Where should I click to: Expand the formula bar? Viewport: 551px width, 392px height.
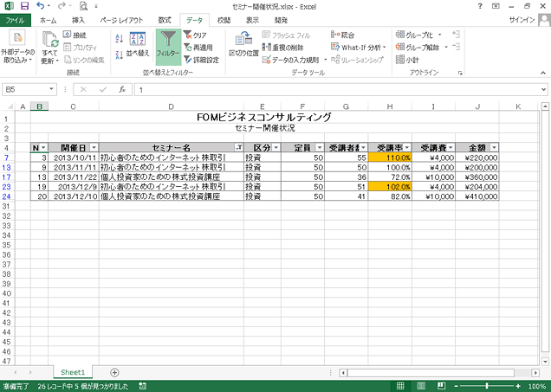tap(543, 90)
